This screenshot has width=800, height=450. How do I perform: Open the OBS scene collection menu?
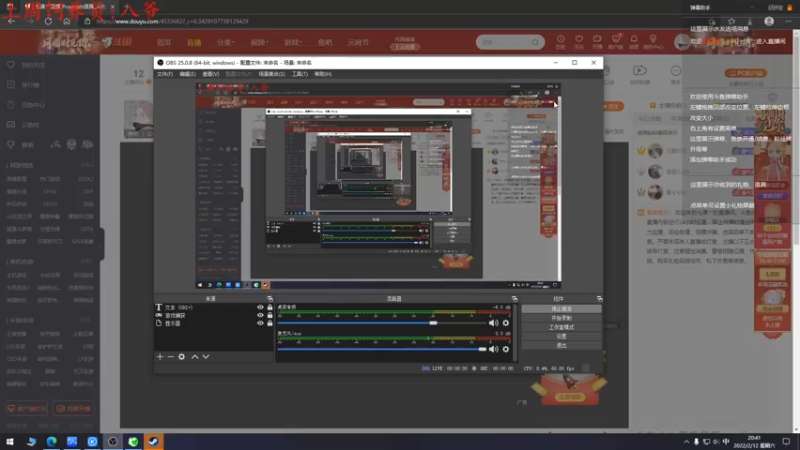[x=271, y=74]
